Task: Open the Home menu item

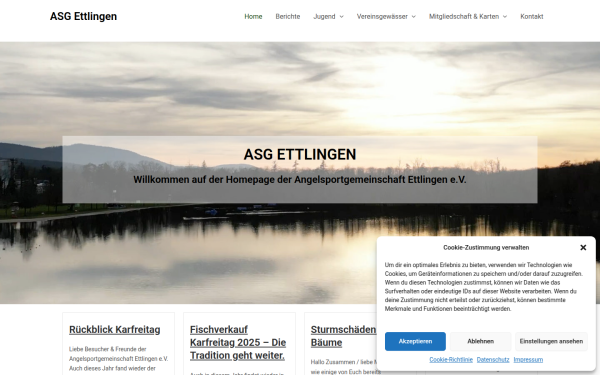Action: pos(253,16)
